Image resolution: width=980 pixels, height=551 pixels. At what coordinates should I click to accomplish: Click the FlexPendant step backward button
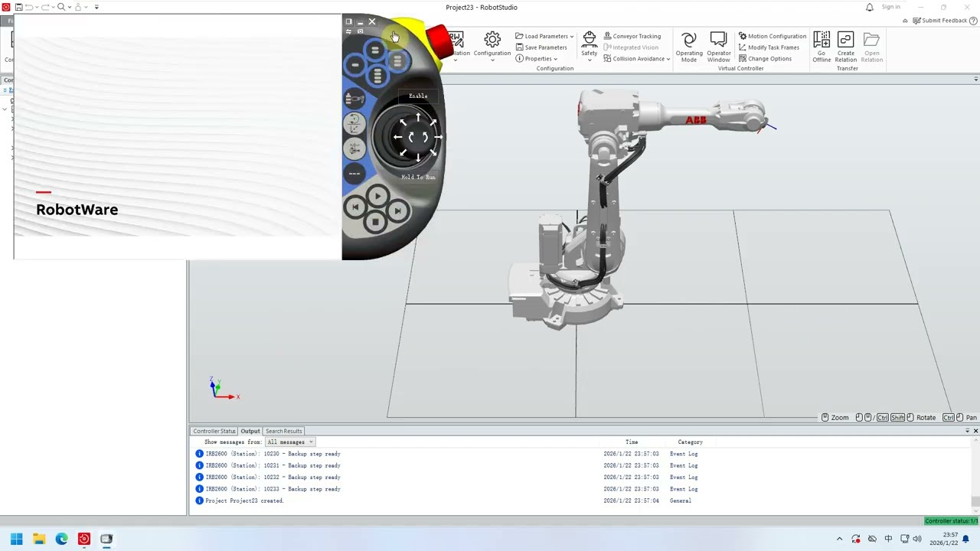tap(355, 207)
